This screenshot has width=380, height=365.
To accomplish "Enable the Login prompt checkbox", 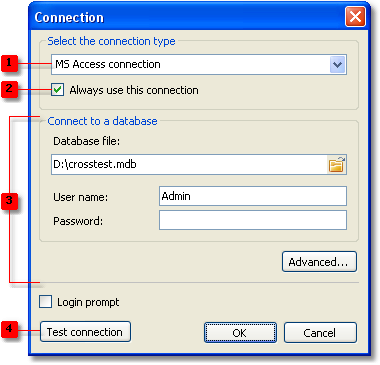I will coord(45,302).
